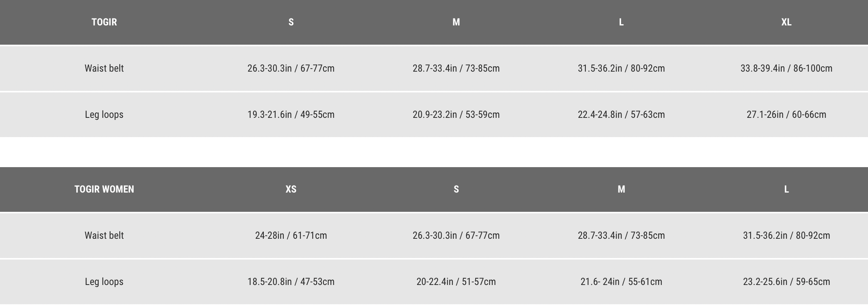Click the 22.4-24.8in / 57-63cm cell
This screenshot has height=305, width=868.
coord(621,114)
